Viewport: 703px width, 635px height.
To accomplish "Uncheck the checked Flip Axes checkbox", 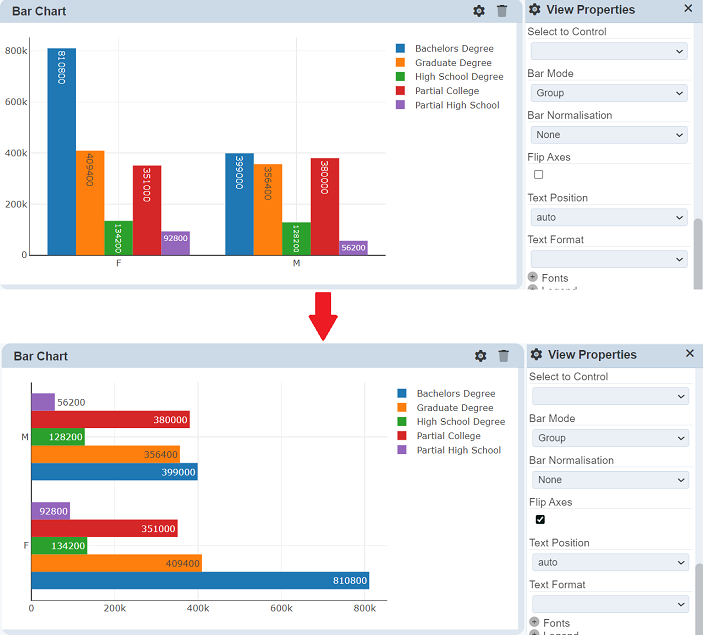I will click(x=541, y=520).
